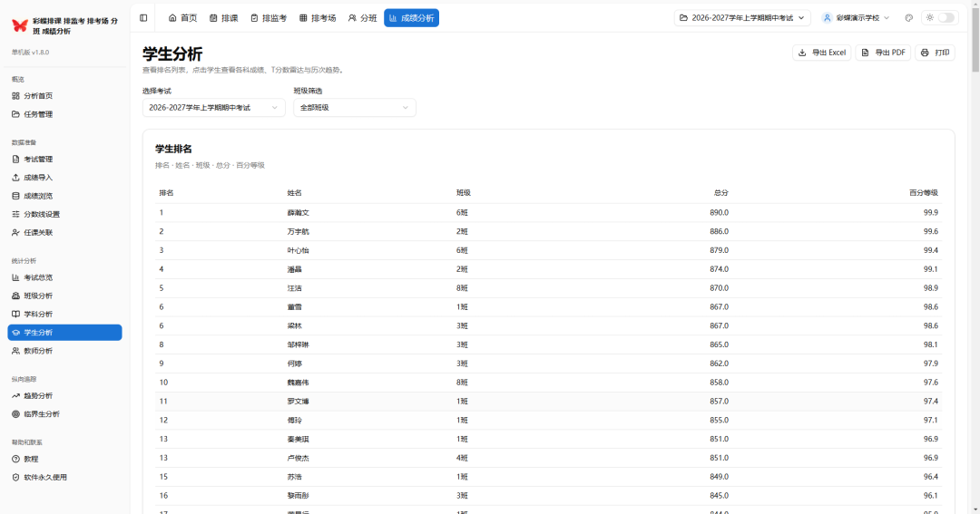Open the 选择考试 dropdown
Image resolution: width=980 pixels, height=514 pixels.
(214, 107)
